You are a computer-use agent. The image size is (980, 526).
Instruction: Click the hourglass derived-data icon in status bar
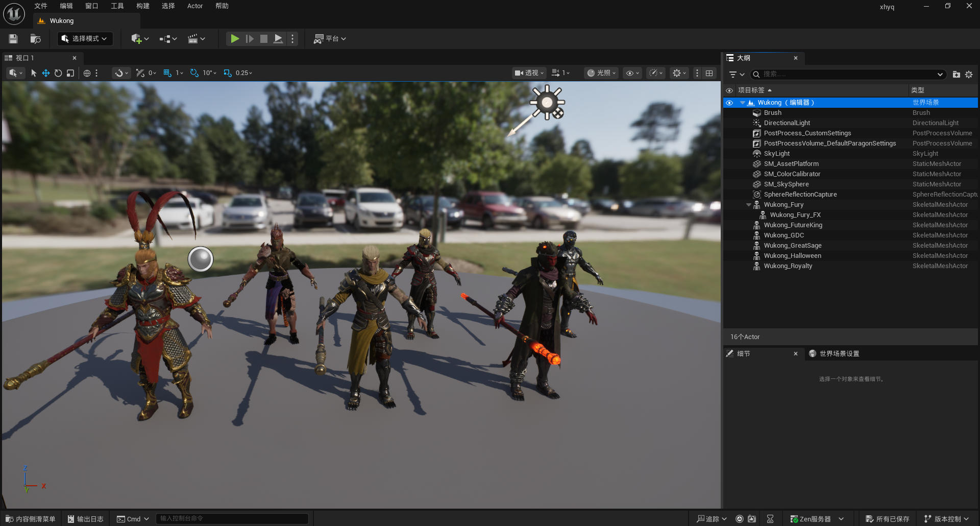pos(770,519)
